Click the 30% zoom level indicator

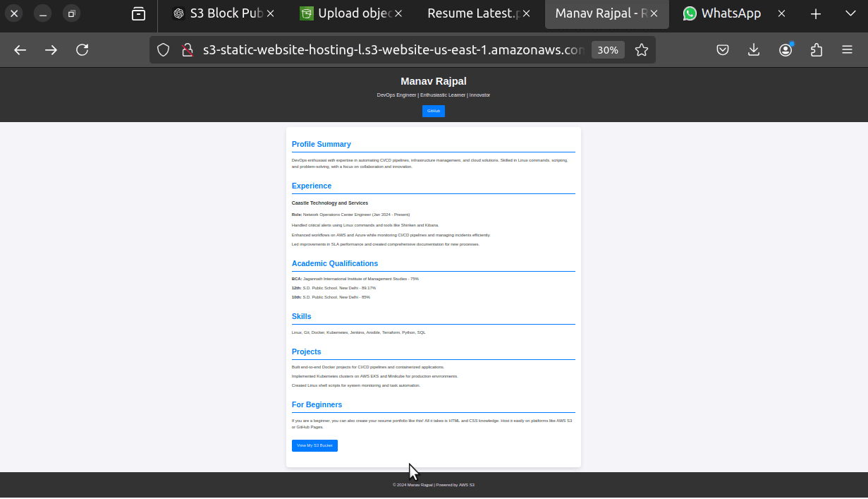pyautogui.click(x=607, y=50)
